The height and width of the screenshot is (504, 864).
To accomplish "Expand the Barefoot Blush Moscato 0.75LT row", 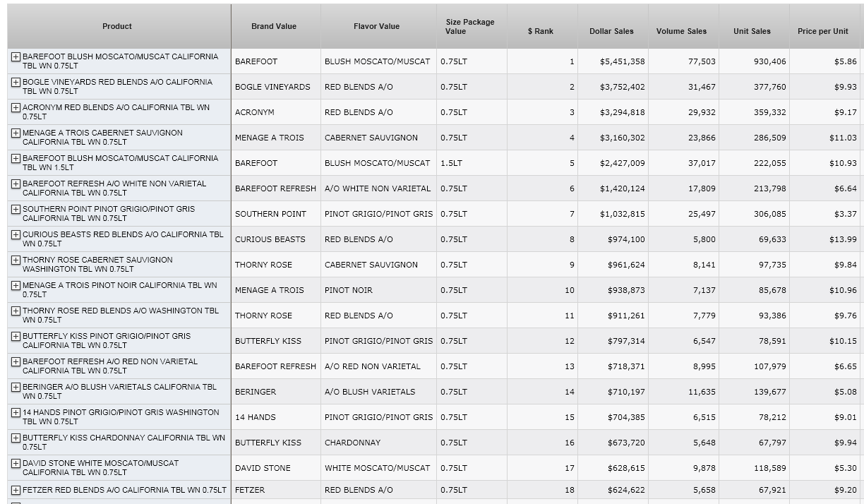I will coord(16,56).
